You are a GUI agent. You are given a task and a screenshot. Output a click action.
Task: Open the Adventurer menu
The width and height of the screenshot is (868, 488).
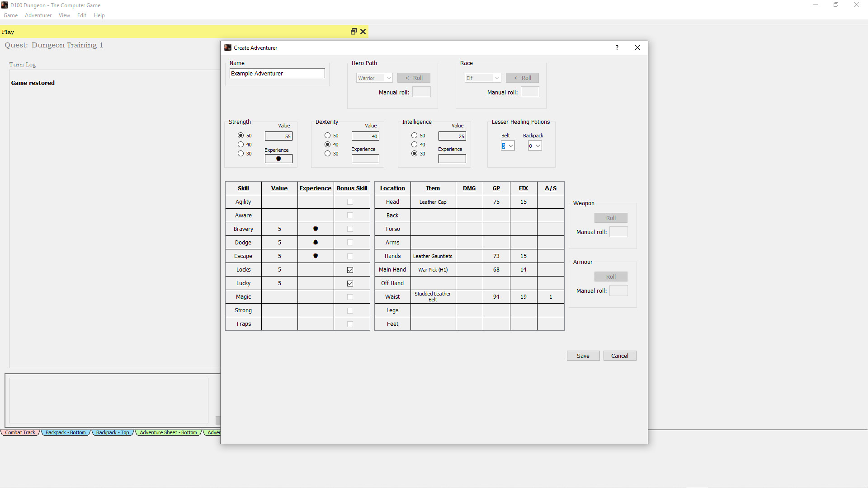(38, 15)
